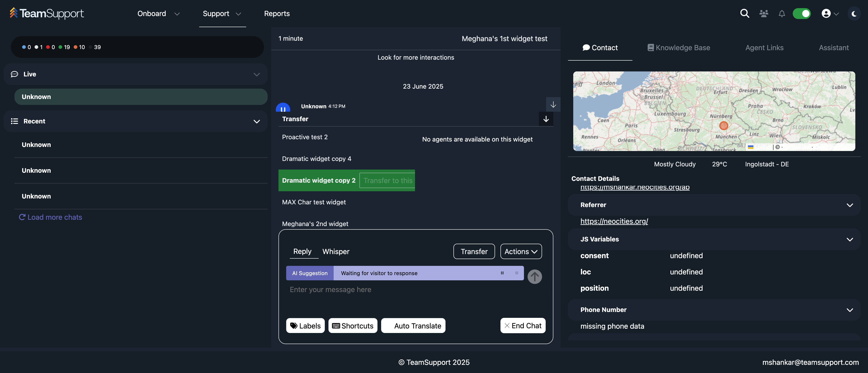Stop the AI suggestion
Viewport: 868px width, 373px height.
(x=517, y=273)
